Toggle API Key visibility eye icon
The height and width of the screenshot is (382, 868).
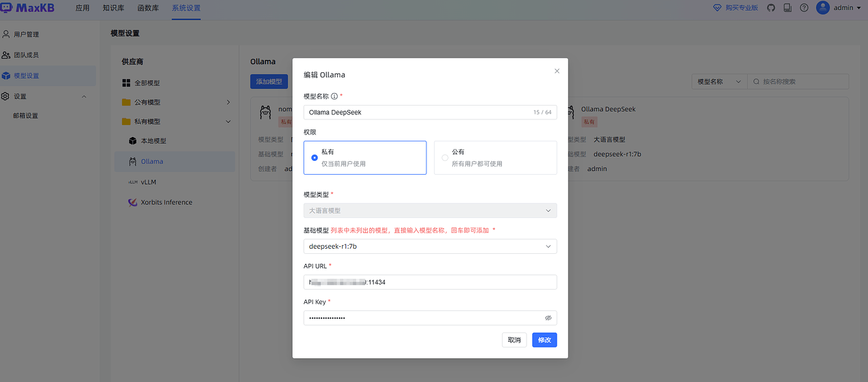(x=548, y=318)
